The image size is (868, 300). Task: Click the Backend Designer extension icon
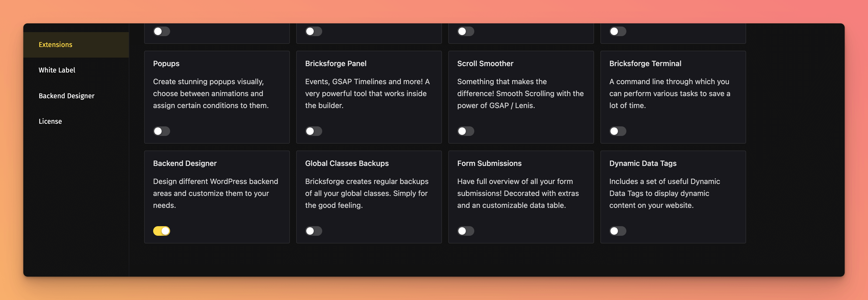[161, 231]
